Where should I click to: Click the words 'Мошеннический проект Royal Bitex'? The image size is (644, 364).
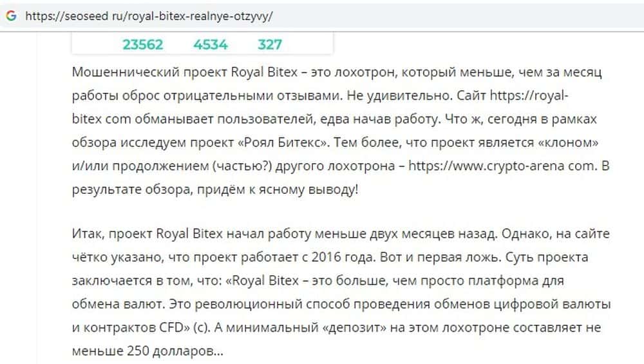184,72
